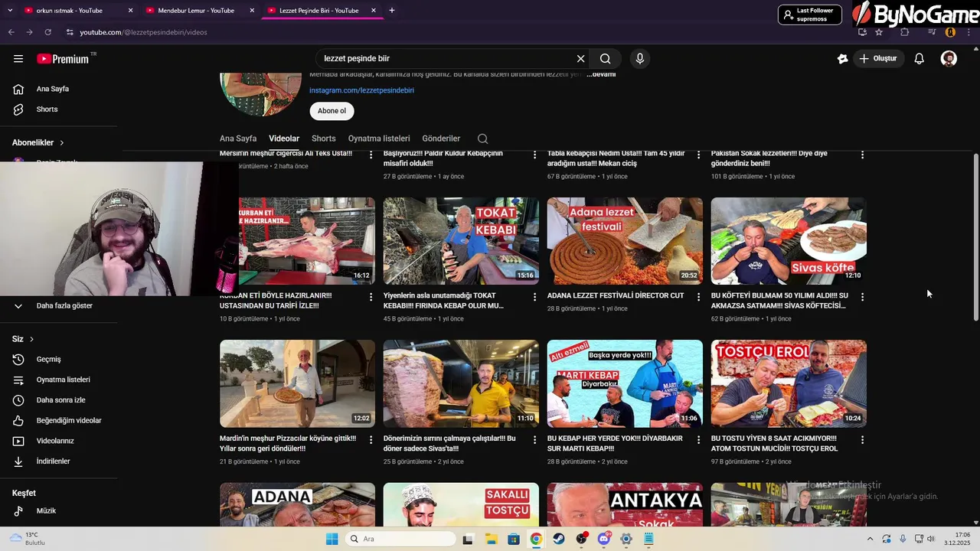Start voice search with microphone icon
980x551 pixels.
point(640,59)
